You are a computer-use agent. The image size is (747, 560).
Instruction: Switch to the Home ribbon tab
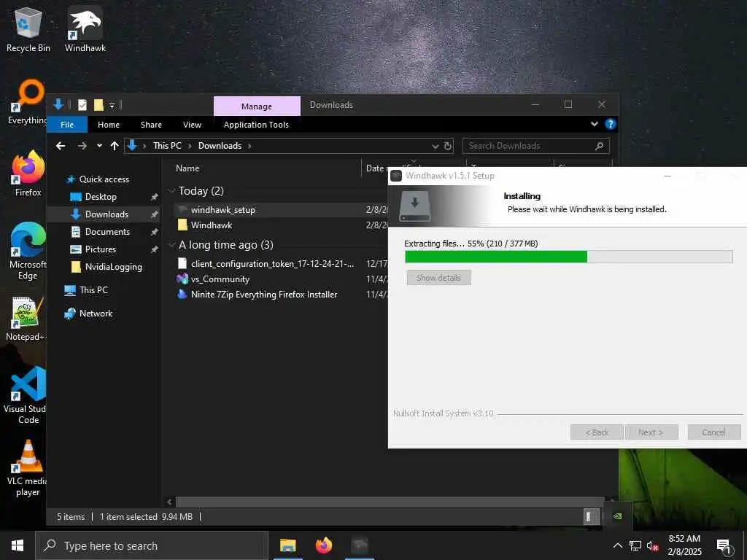[109, 124]
